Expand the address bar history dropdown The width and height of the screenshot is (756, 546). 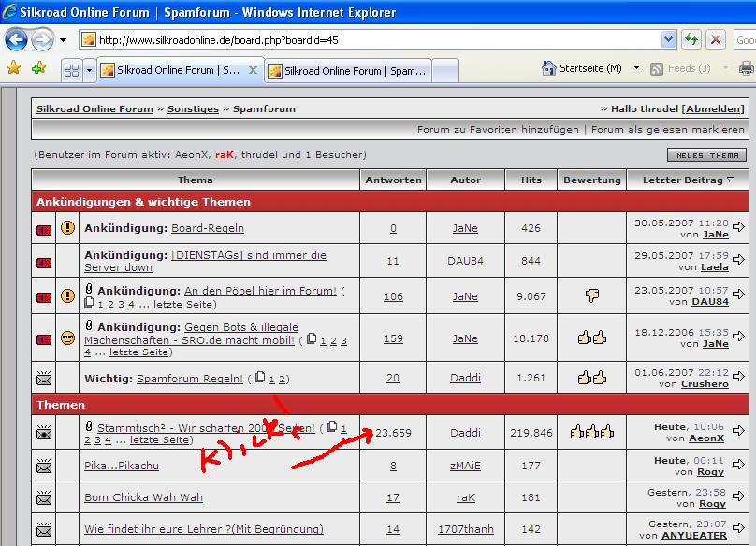[668, 39]
